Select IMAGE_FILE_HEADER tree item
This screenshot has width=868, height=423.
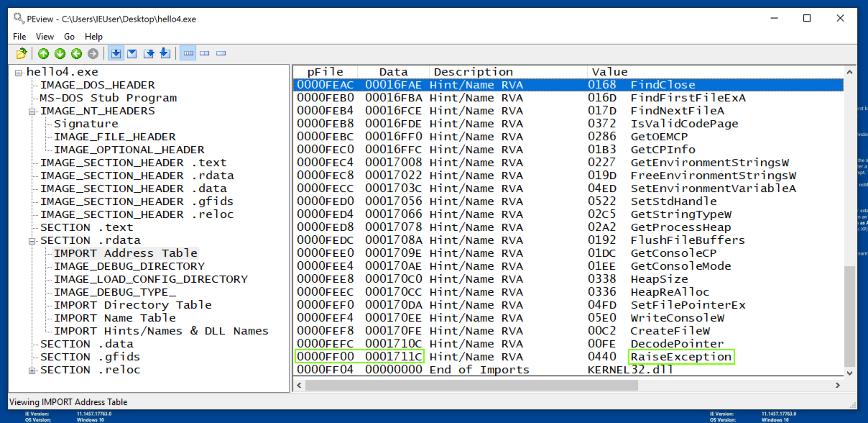click(x=115, y=137)
